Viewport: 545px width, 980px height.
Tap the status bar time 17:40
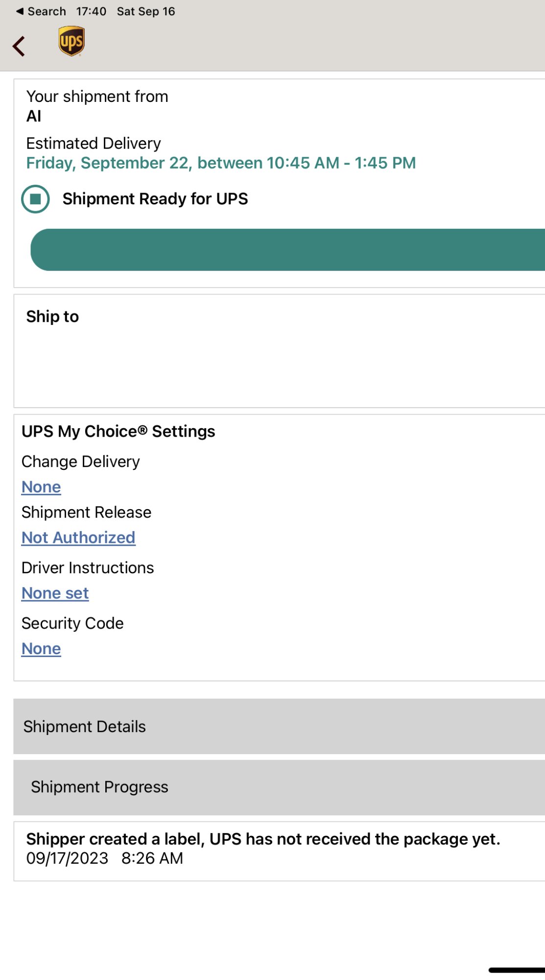(x=91, y=11)
